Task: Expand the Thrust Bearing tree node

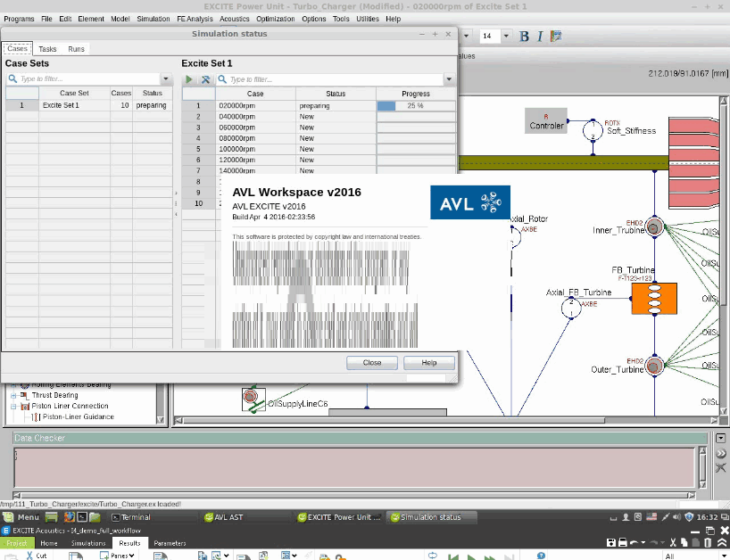Action: (x=14, y=395)
